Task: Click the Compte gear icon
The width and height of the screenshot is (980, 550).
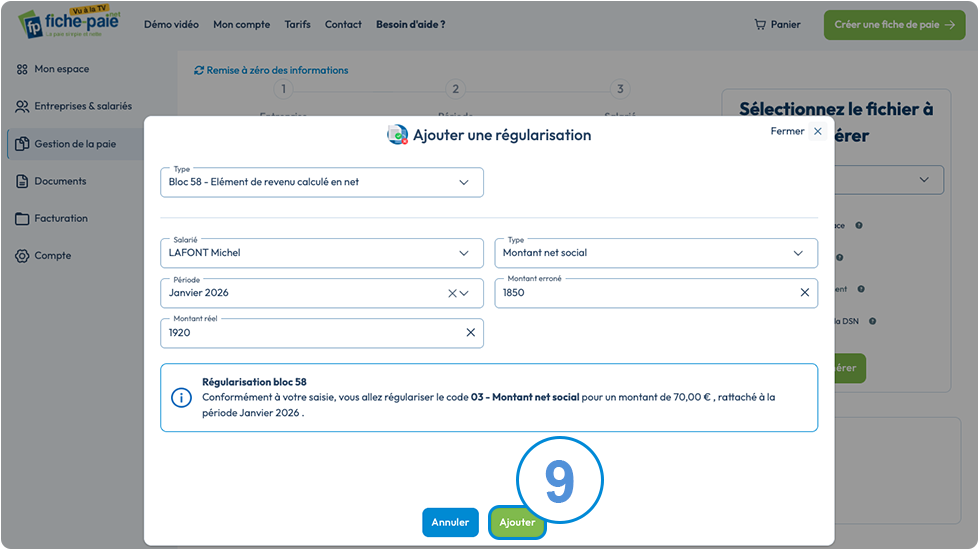Action: (22, 256)
